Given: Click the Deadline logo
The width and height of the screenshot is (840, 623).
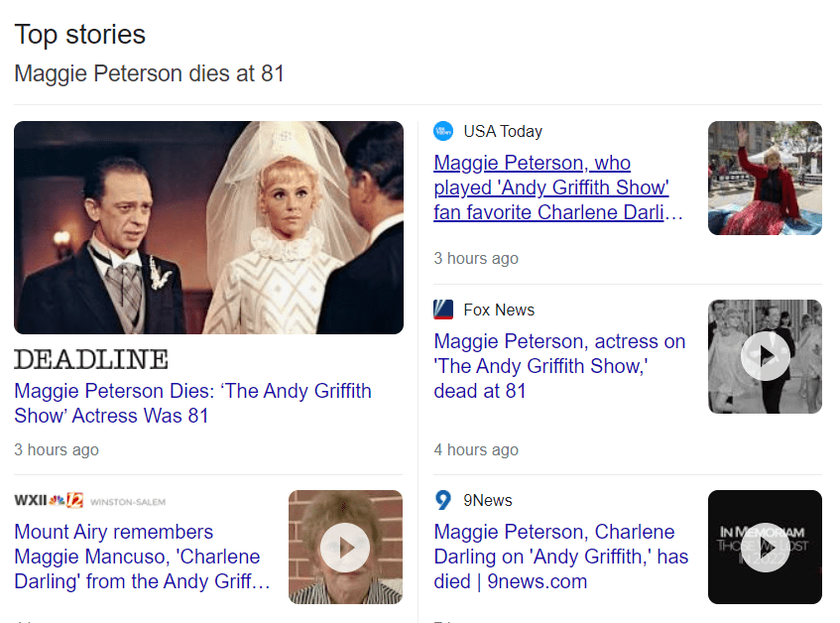Looking at the screenshot, I should [91, 359].
